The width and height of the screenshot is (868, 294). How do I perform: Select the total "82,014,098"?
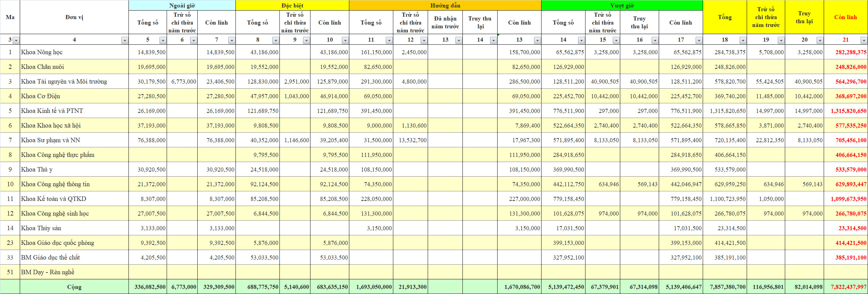click(805, 287)
